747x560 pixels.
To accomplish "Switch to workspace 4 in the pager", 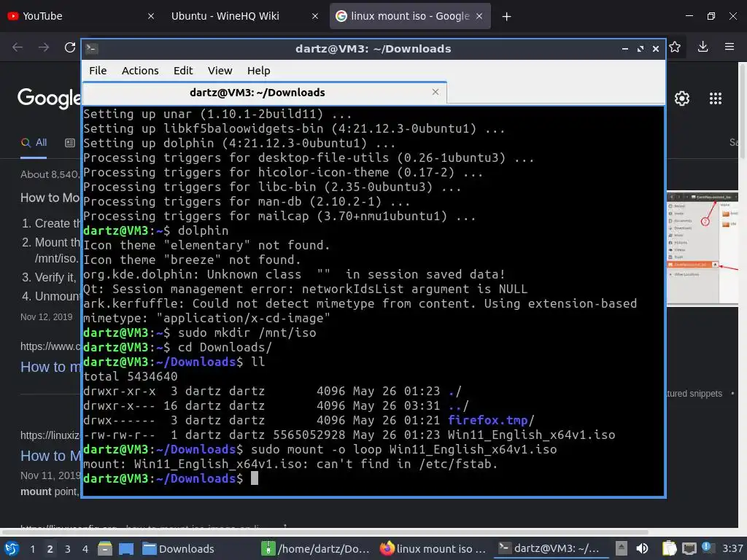I will click(85, 549).
